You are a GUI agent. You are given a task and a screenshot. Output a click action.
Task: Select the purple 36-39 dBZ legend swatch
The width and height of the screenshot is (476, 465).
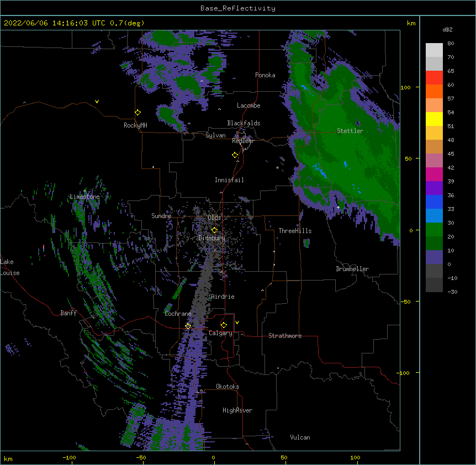click(434, 188)
